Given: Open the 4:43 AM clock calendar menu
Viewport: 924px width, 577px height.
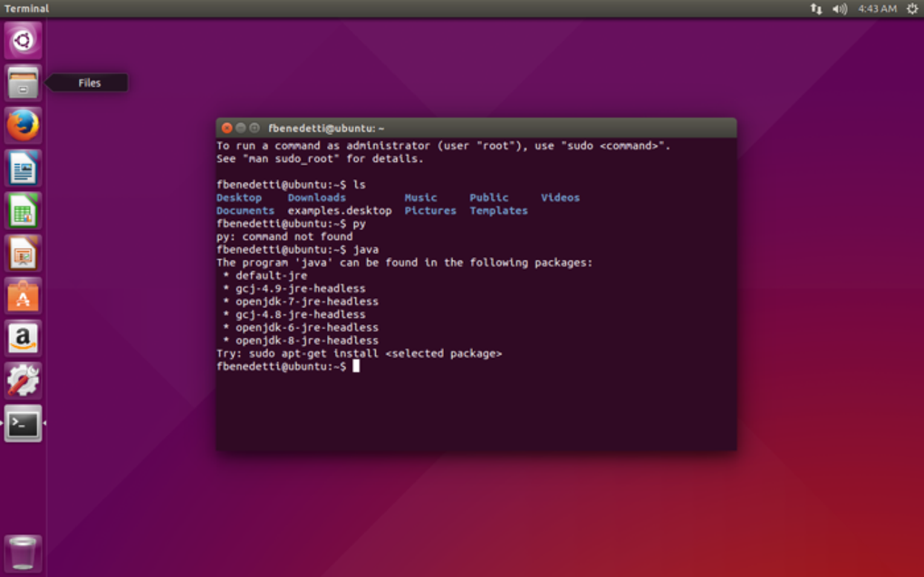Looking at the screenshot, I should point(878,8).
